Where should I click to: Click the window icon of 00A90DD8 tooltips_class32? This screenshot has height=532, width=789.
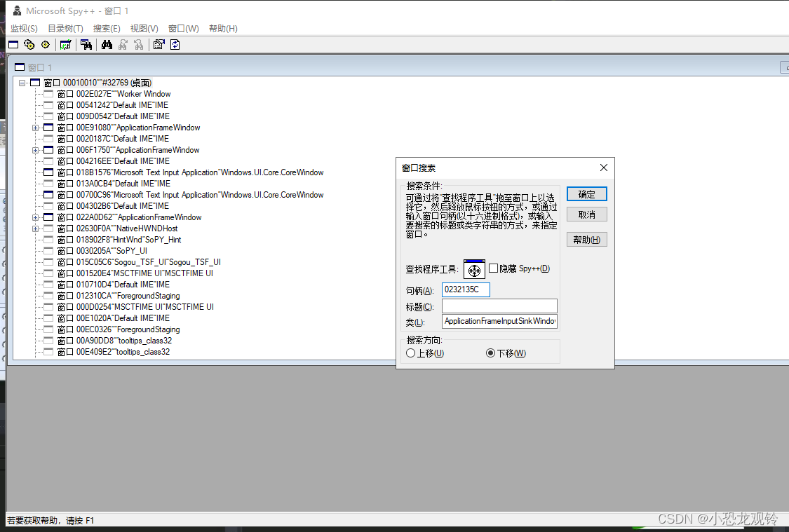pos(48,341)
